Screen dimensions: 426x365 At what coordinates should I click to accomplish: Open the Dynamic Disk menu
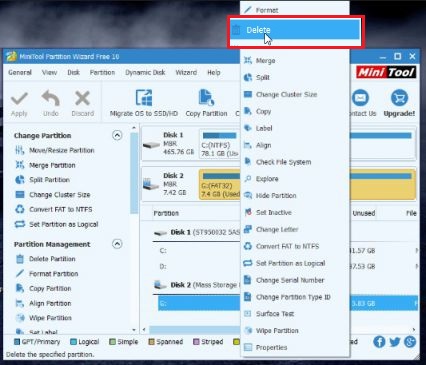click(x=145, y=72)
